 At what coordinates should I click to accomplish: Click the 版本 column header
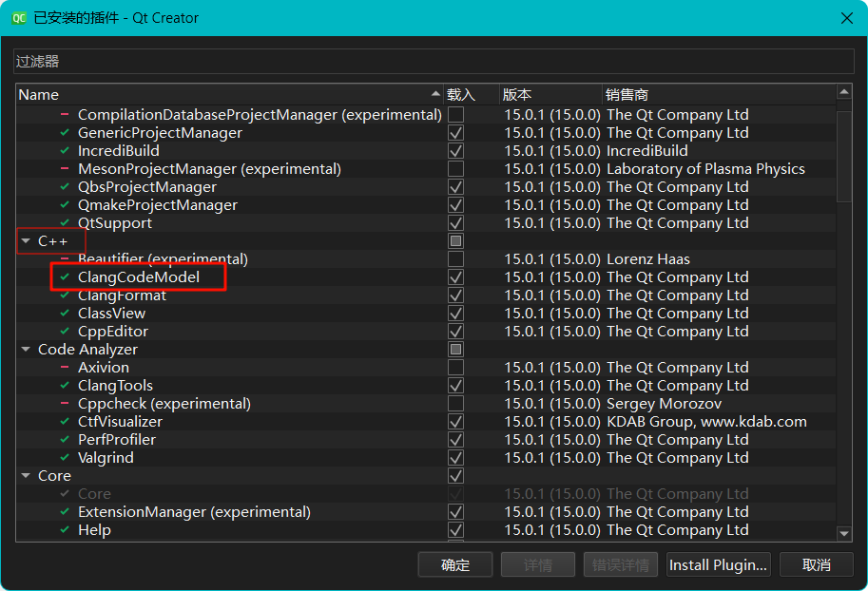(550, 95)
